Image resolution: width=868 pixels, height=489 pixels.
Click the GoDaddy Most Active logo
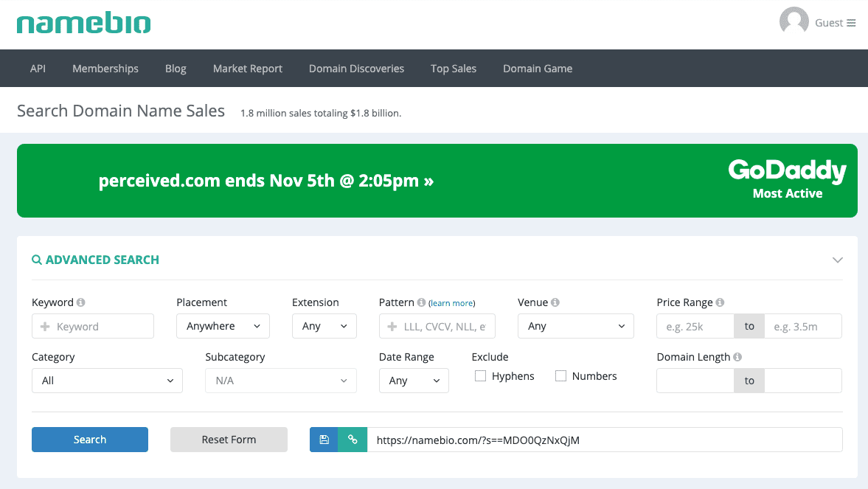[787, 179]
